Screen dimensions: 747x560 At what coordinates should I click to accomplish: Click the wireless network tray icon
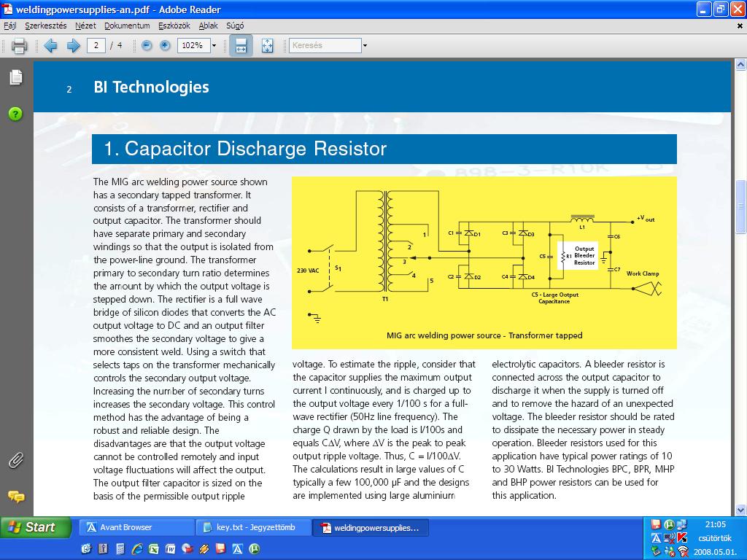coord(682,551)
